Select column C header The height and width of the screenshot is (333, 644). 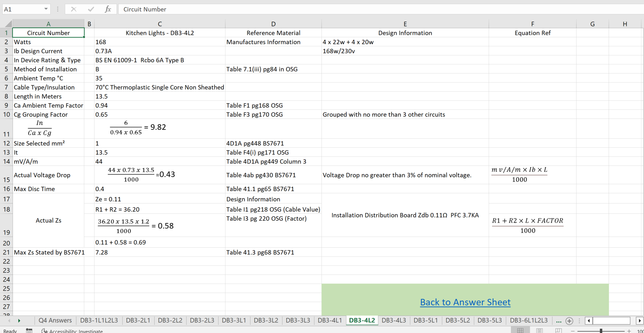point(160,24)
